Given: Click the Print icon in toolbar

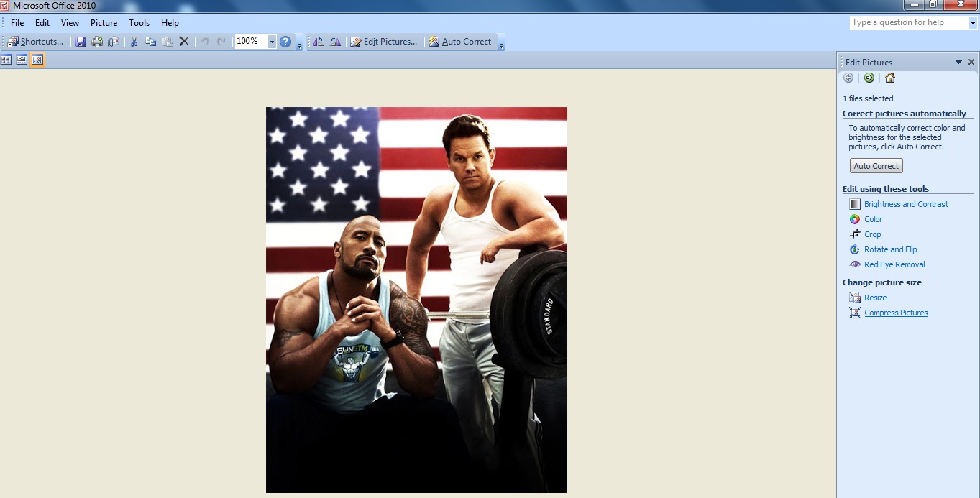Looking at the screenshot, I should 97,42.
